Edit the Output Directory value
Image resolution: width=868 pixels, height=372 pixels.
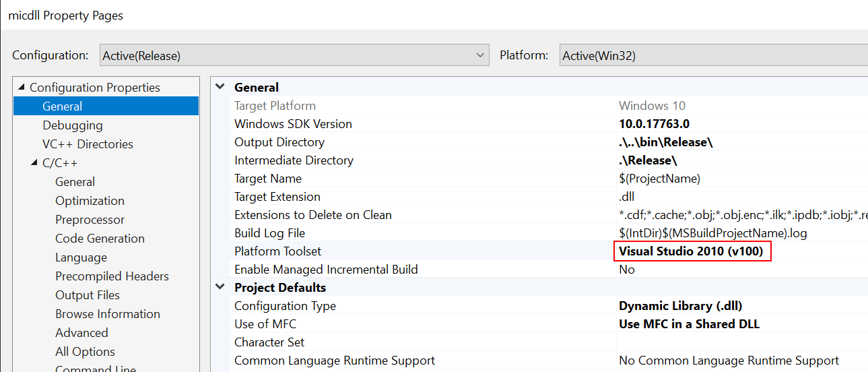click(x=665, y=142)
